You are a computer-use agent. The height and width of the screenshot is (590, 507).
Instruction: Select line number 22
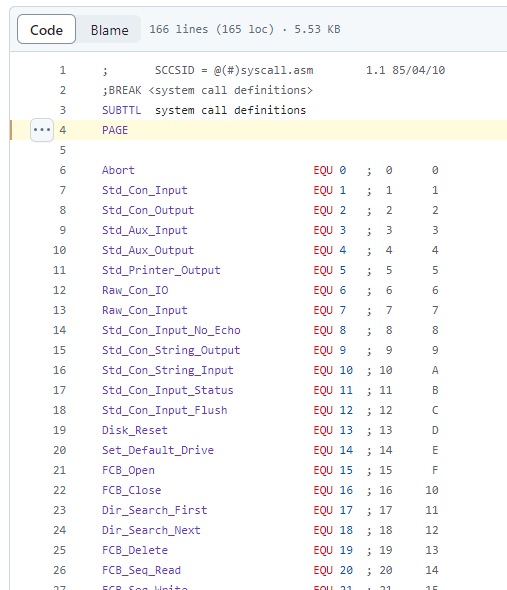pos(59,490)
